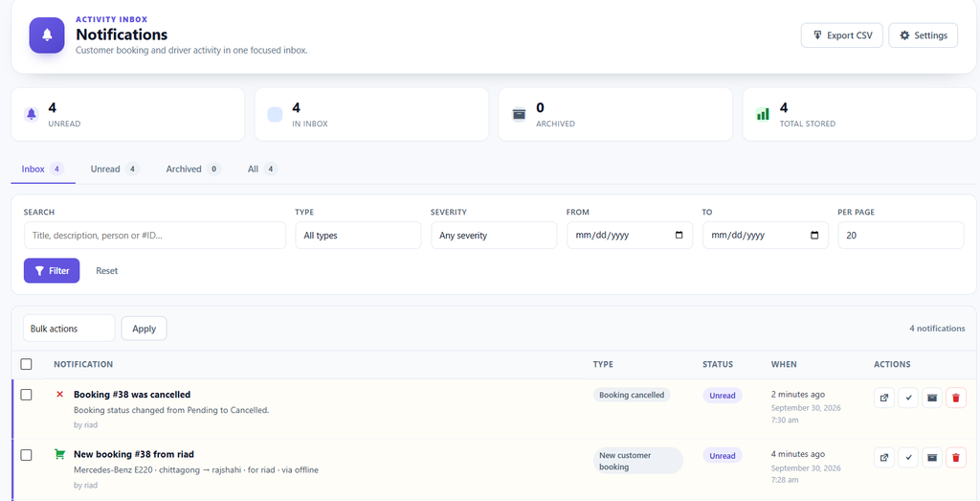
Task: Check the box for New booking #38 from riad
Action: (x=26, y=455)
